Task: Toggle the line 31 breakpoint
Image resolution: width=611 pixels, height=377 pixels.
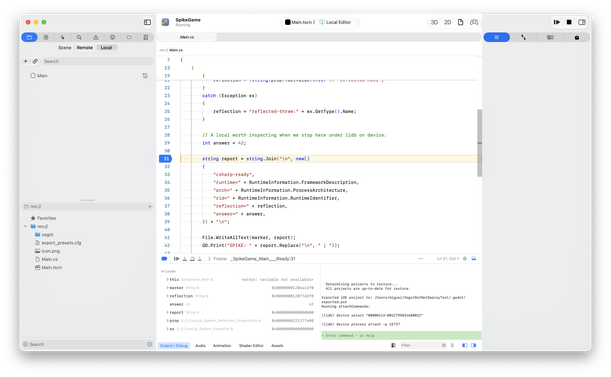Action: pyautogui.click(x=166, y=159)
